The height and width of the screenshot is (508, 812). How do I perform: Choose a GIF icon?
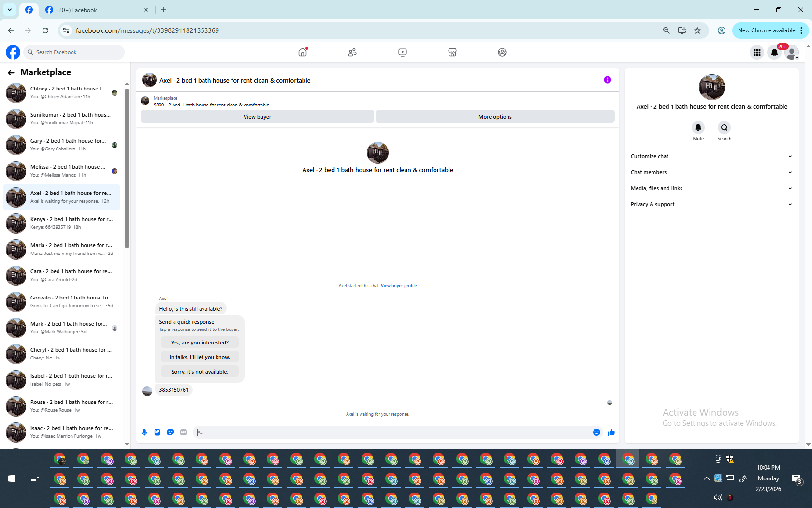pyautogui.click(x=183, y=433)
